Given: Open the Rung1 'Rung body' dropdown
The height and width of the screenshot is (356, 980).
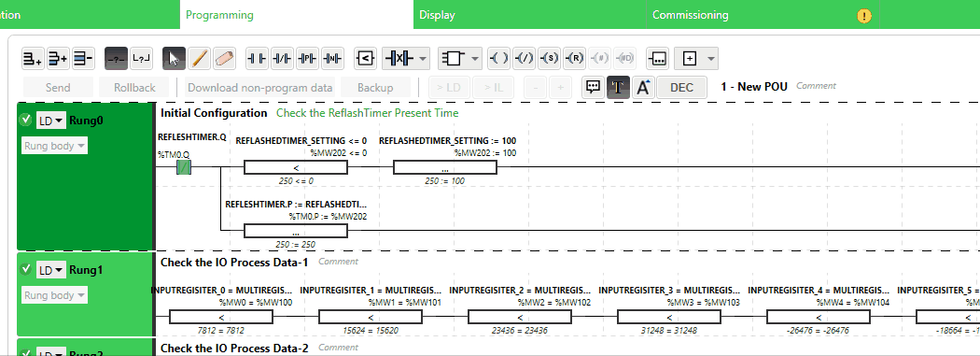Looking at the screenshot, I should (54, 295).
